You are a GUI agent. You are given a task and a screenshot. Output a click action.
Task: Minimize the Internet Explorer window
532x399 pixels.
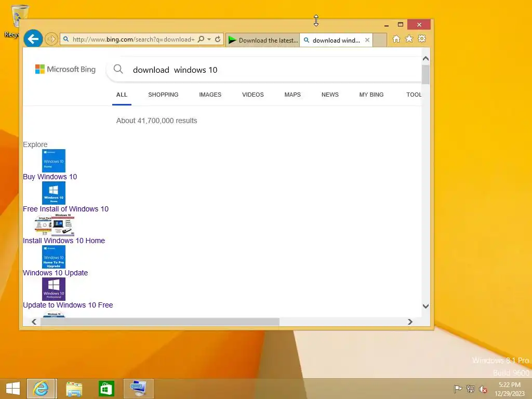click(x=387, y=25)
